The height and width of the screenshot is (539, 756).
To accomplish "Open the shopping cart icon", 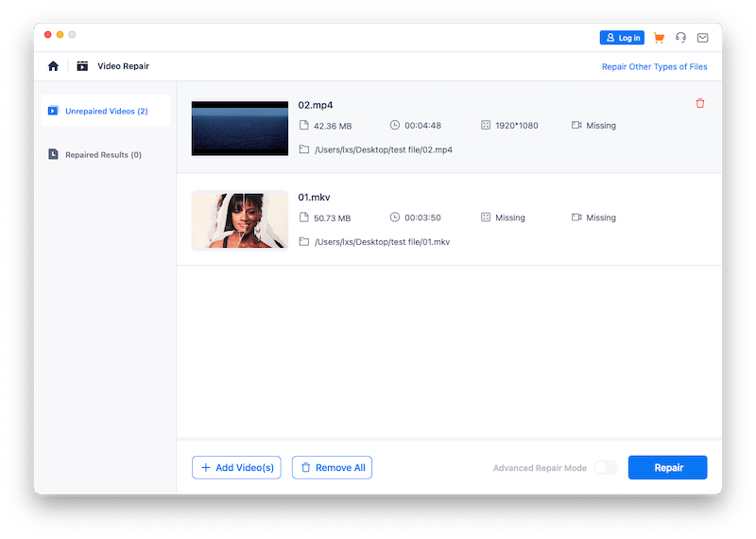I will 659,38.
